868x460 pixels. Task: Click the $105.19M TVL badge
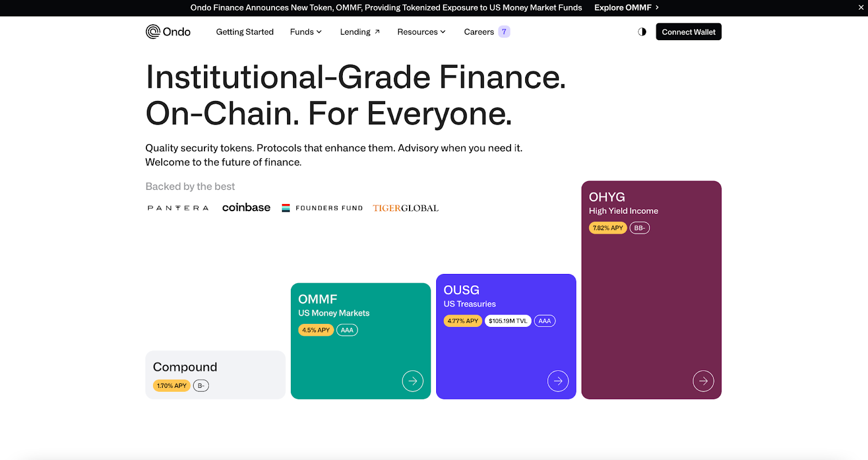coord(508,321)
